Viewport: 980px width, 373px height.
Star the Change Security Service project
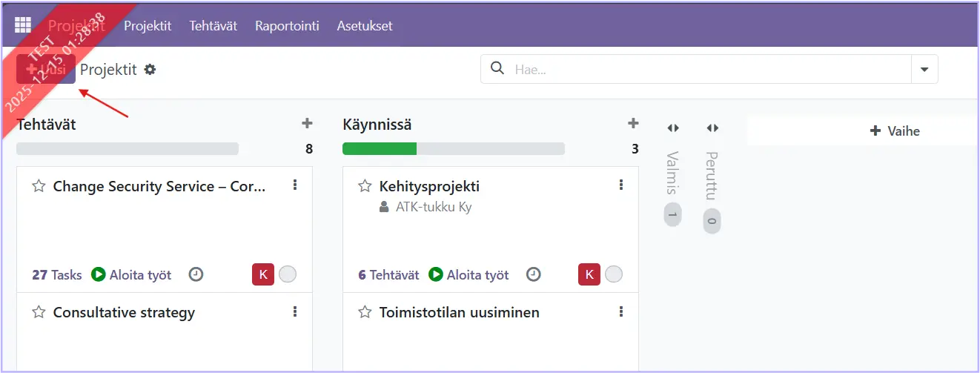39,186
